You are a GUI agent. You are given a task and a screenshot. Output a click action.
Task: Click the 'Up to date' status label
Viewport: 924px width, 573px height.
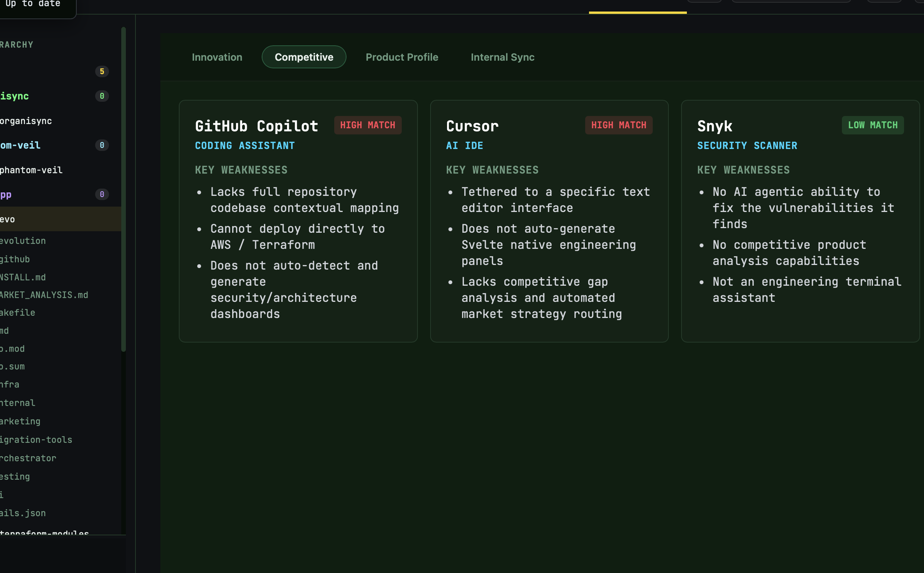pyautogui.click(x=33, y=4)
